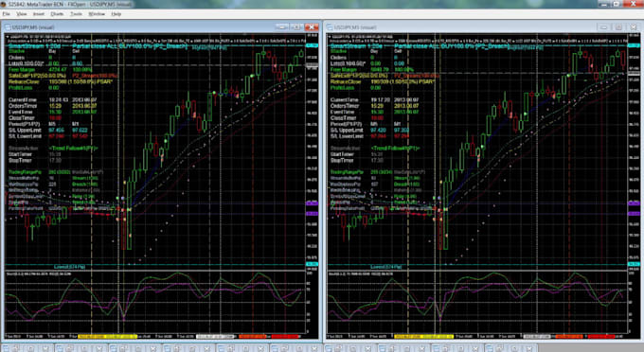
Task: Click the '<Trend Follow' StreamAction value in left chart
Action: 74,149
